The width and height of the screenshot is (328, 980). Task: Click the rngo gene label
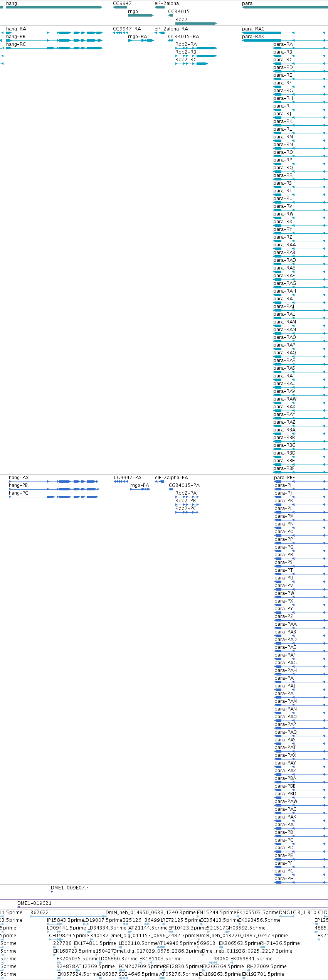[133, 12]
